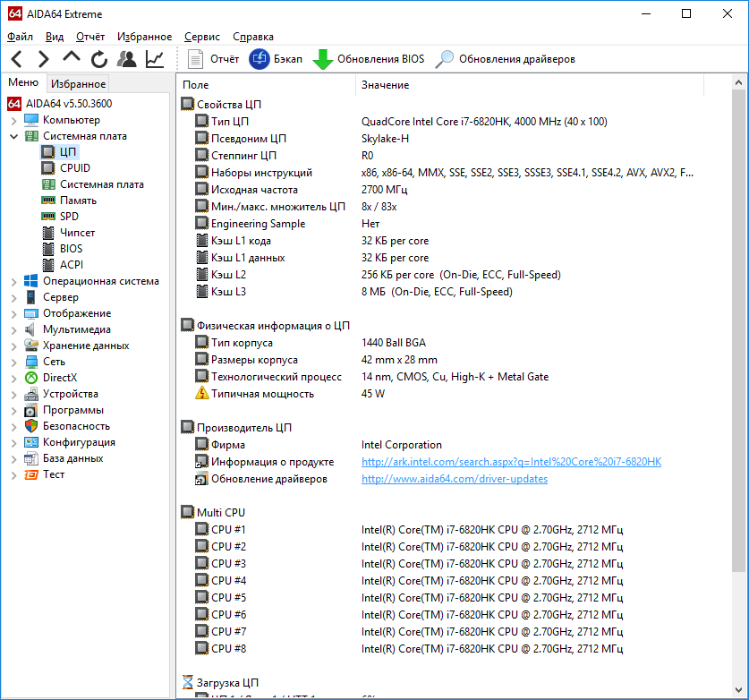This screenshot has height=700, width=749.
Task: Open the Отчёт menu in menu bar
Action: (90, 37)
